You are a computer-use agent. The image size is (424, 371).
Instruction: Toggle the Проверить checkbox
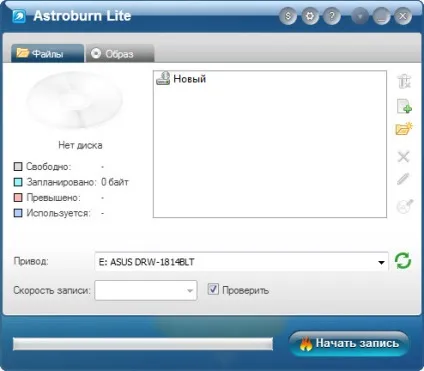tap(213, 289)
